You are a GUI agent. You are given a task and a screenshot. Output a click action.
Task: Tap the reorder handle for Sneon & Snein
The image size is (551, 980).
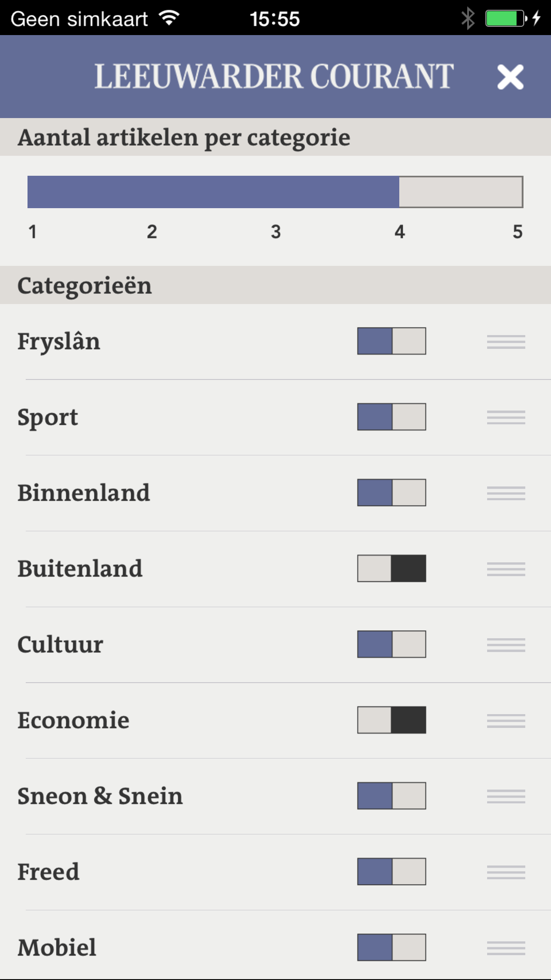pyautogui.click(x=506, y=796)
